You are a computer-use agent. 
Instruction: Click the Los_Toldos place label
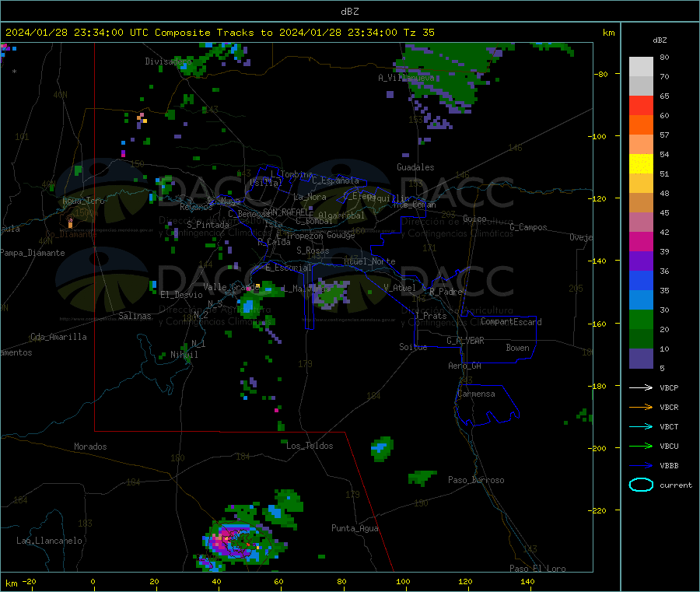tap(310, 446)
